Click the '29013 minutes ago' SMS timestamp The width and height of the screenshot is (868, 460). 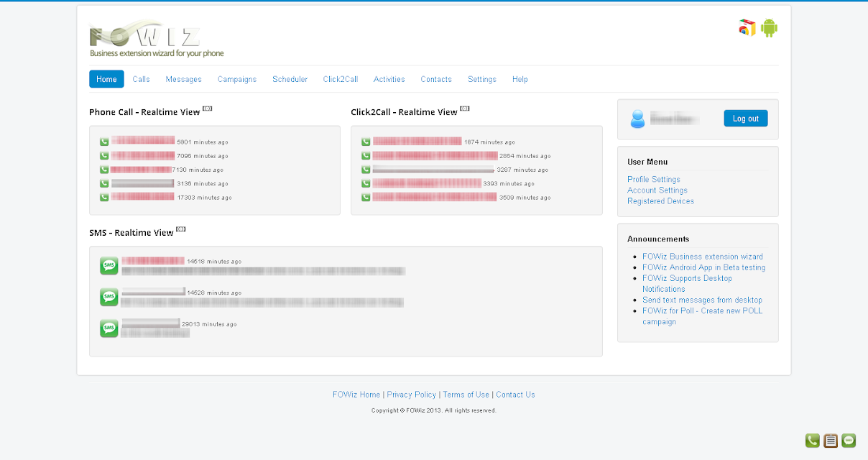coord(209,324)
